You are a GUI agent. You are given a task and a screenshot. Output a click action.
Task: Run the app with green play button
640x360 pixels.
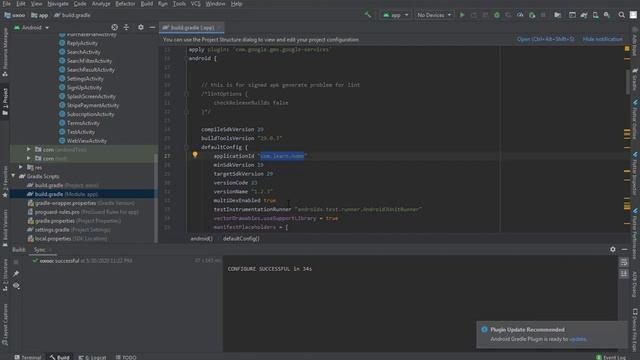[x=462, y=15]
